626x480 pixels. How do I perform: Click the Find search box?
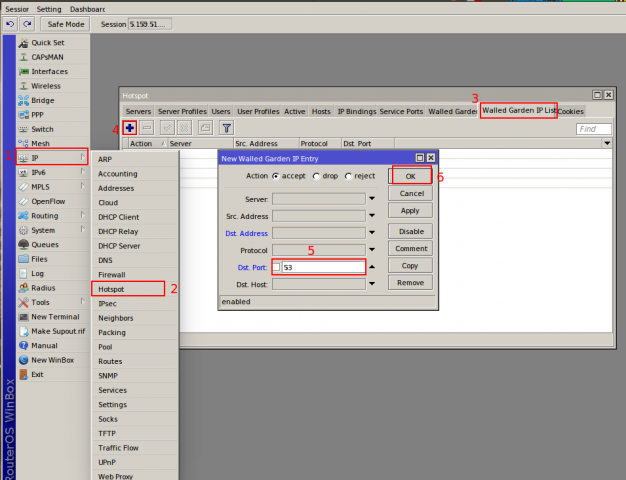[x=593, y=129]
